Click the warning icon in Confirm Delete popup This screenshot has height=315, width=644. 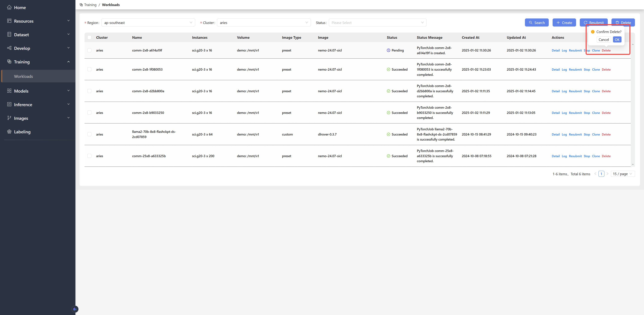pos(593,32)
